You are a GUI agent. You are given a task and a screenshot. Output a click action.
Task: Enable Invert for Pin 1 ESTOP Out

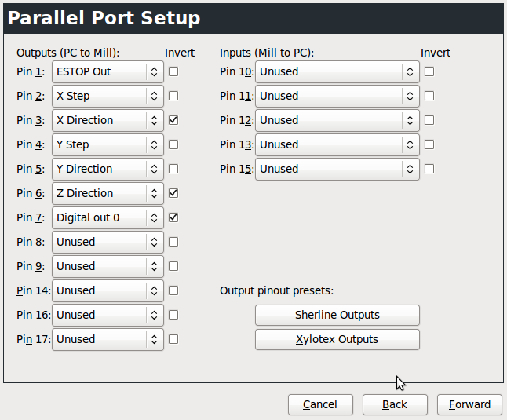point(173,71)
